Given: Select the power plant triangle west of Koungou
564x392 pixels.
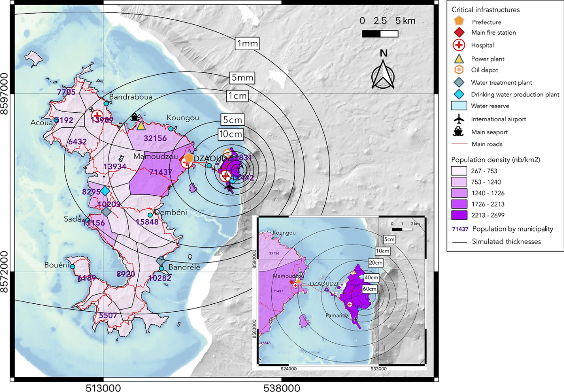Looking at the screenshot, I should [141, 125].
